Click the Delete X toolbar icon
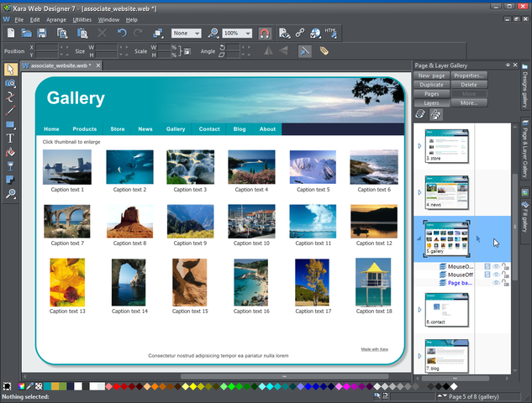Image resolution: width=532 pixels, height=403 pixels. pos(103,33)
